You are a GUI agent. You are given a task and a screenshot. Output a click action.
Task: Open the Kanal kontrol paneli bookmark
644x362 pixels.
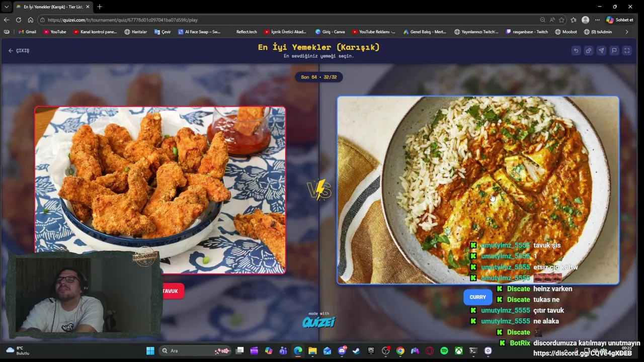(95, 32)
